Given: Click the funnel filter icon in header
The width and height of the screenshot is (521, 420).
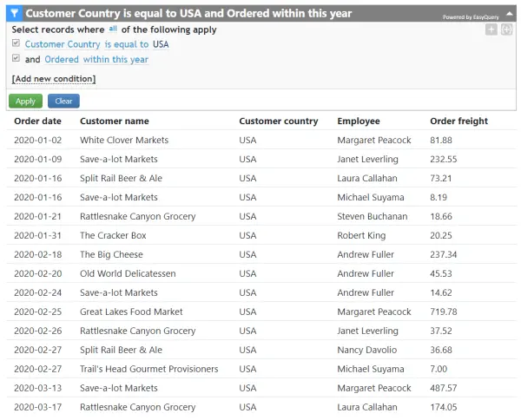Looking at the screenshot, I should pos(15,14).
